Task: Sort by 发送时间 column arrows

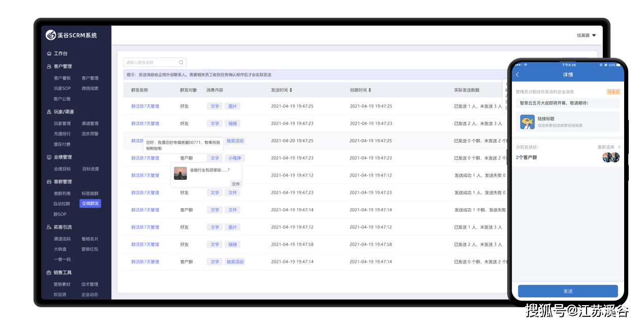Action: tap(291, 90)
